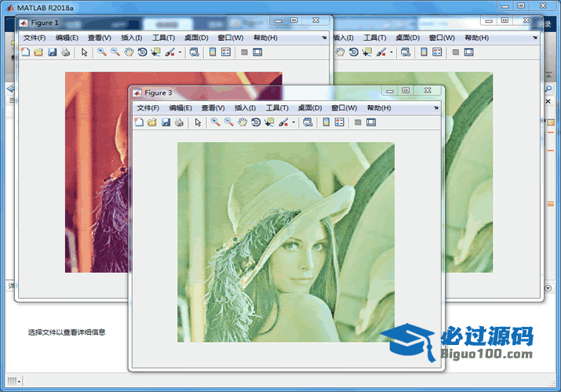
Task: Open 文件(F) menu in Figure 1
Action: (35, 38)
